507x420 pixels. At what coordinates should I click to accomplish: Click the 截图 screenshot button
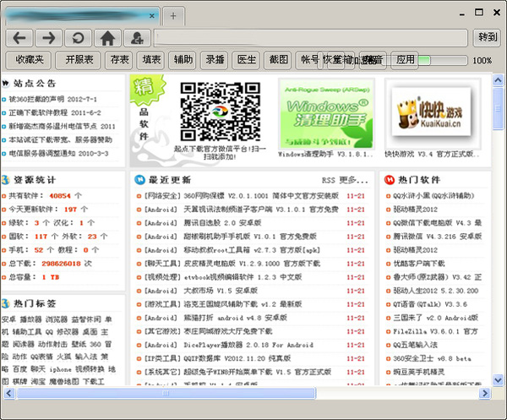pos(277,60)
